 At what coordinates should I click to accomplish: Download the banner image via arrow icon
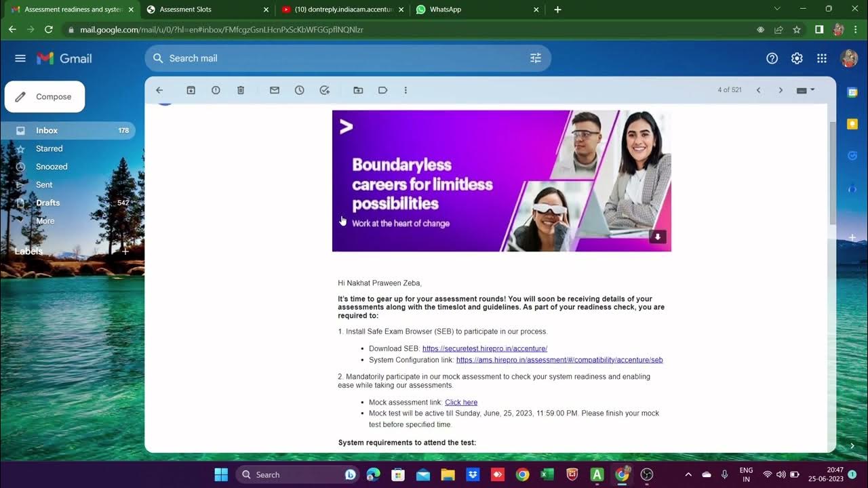(x=658, y=237)
